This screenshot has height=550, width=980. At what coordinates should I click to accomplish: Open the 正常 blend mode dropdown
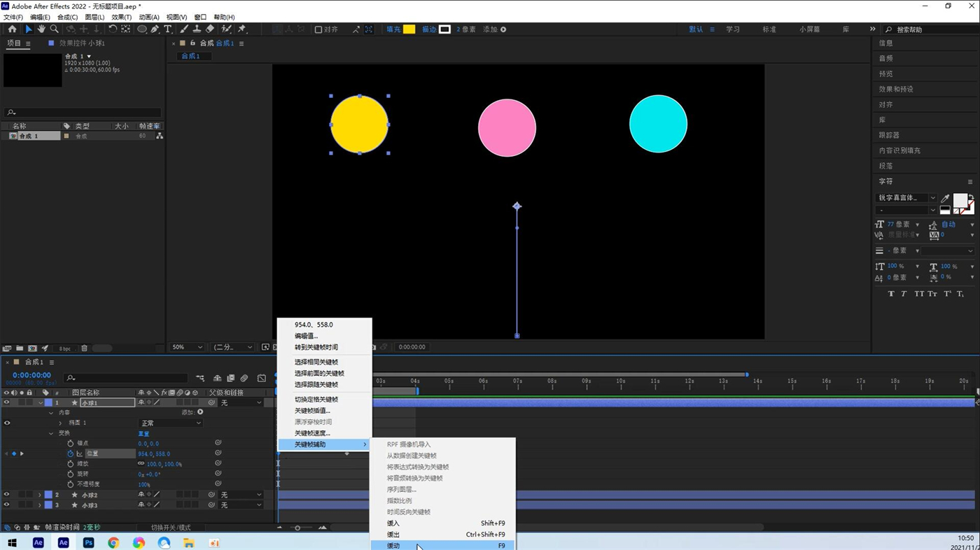pyautogui.click(x=170, y=423)
